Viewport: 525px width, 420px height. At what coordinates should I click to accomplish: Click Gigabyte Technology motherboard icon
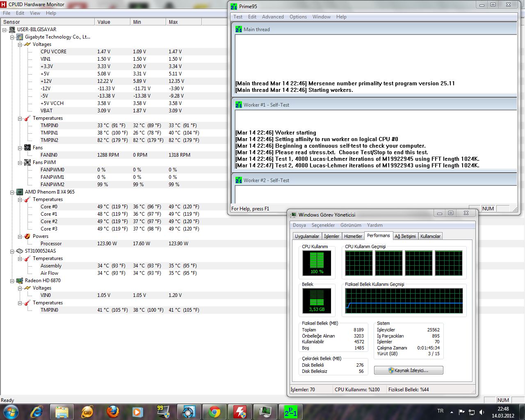(19, 37)
